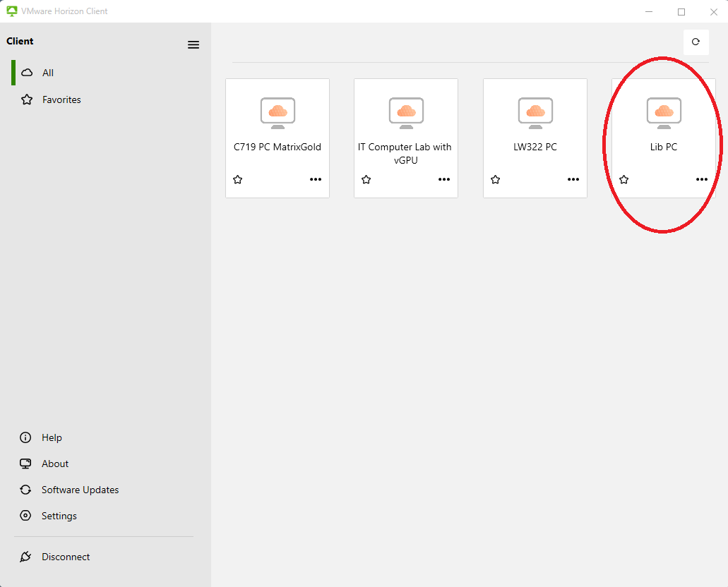728x587 pixels.
Task: Open the Lib PC three-dot menu
Action: (702, 180)
